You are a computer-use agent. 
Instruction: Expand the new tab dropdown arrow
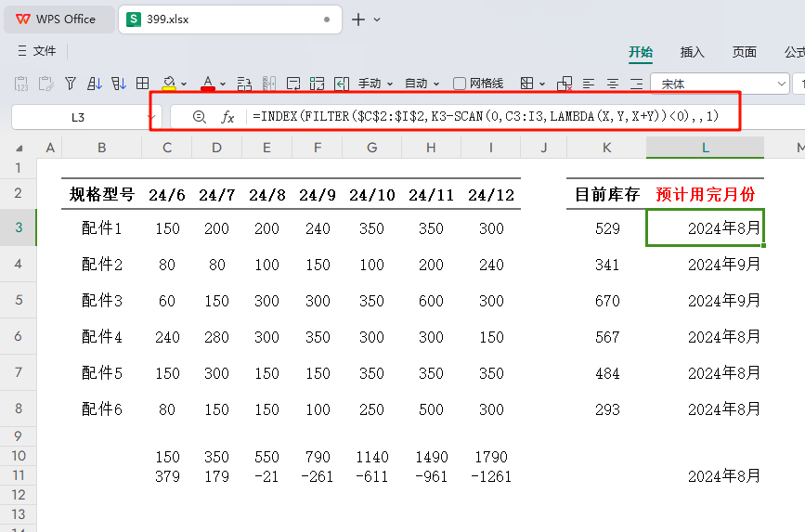click(377, 19)
